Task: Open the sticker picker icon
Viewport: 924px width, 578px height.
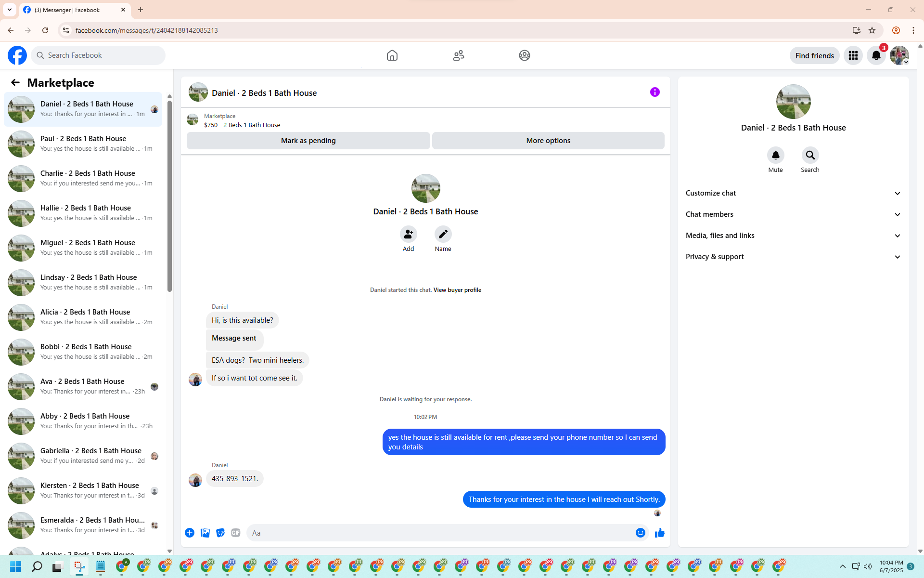Action: (220, 533)
